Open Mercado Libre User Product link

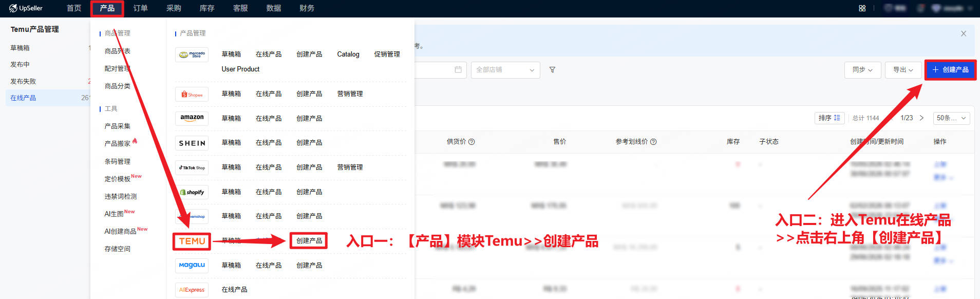[240, 69]
